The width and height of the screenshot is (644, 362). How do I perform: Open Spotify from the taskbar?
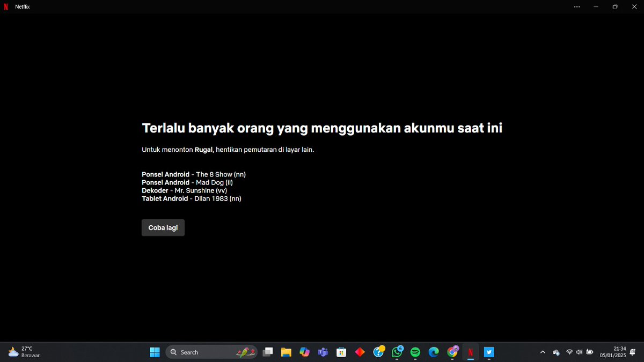coord(415,352)
